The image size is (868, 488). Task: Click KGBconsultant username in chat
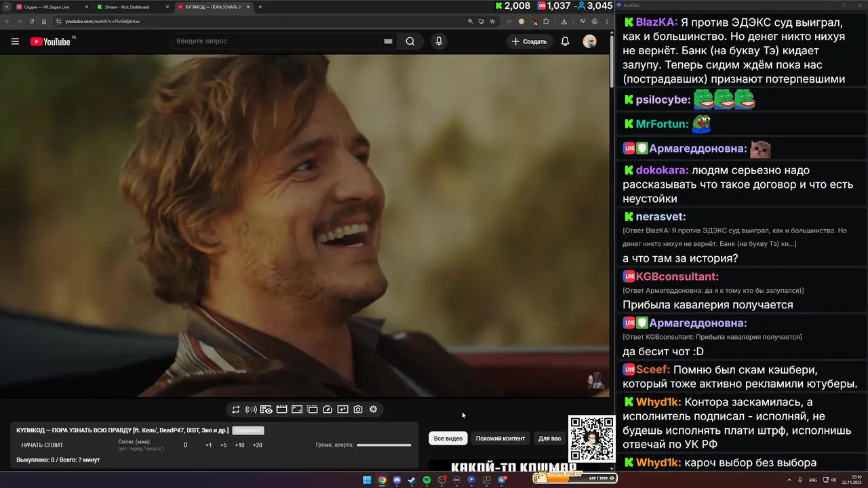[x=677, y=277]
